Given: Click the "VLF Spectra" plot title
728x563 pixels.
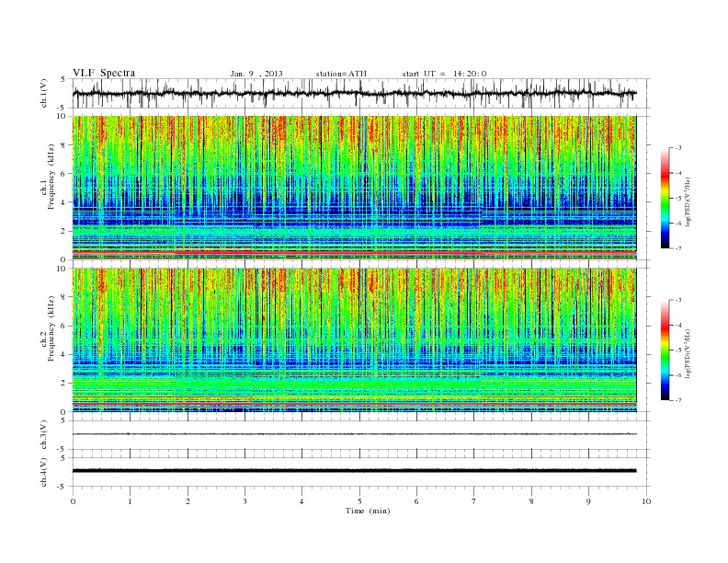Looking at the screenshot, I should tap(104, 73).
